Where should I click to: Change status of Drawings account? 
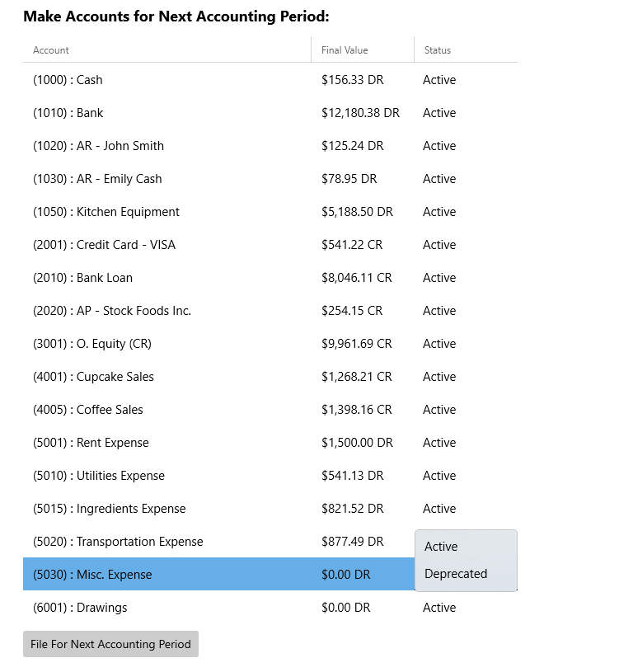466,608
